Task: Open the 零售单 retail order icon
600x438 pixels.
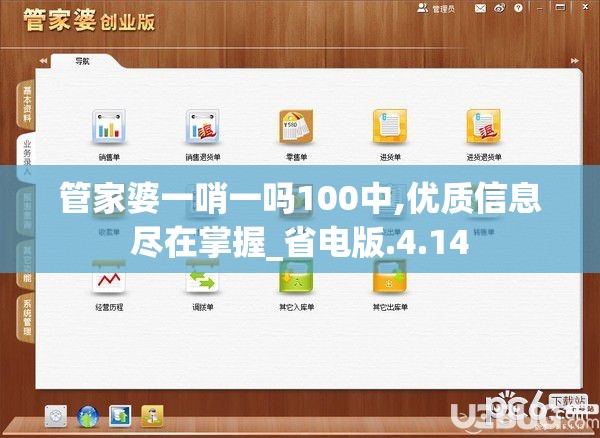Action: [296, 127]
